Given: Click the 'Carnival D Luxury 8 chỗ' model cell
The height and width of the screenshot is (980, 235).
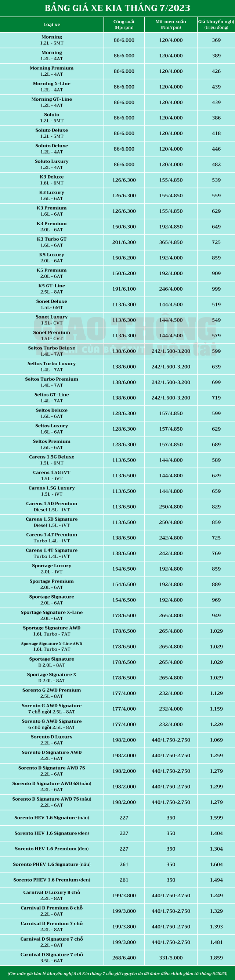Looking at the screenshot, I should click(52, 895).
